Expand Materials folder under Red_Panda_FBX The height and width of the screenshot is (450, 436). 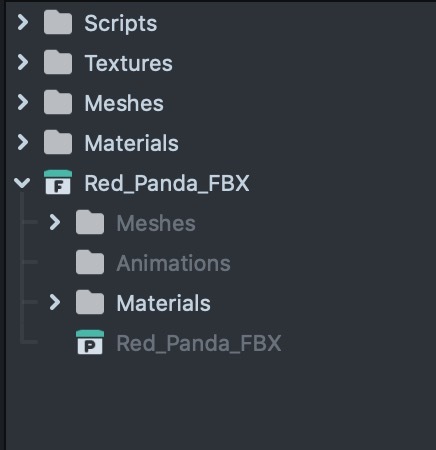pyautogui.click(x=55, y=302)
